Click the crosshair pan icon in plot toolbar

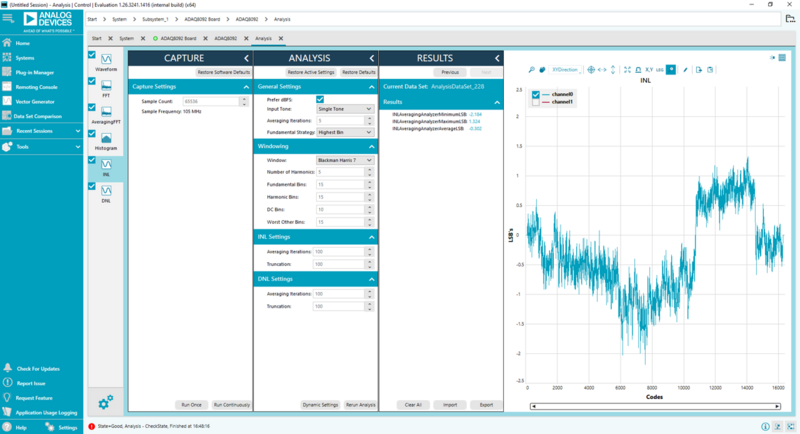591,69
